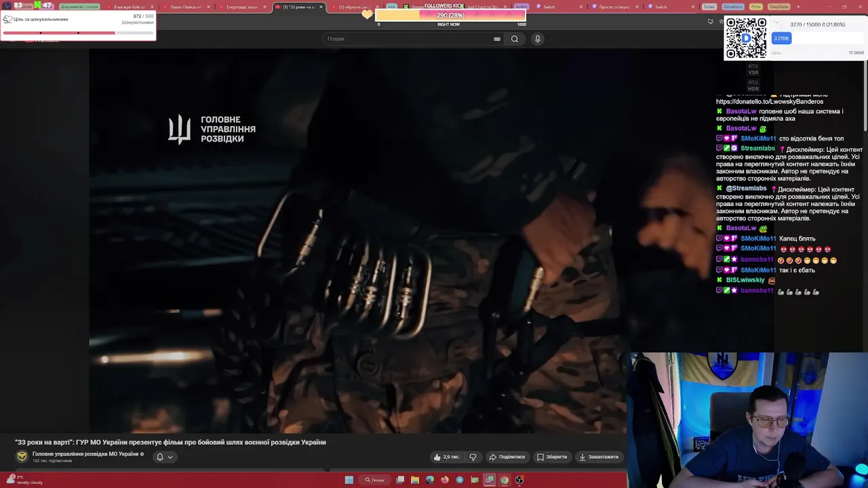Click BISLwiwskiy username in chat
868x488 pixels.
pos(745,280)
